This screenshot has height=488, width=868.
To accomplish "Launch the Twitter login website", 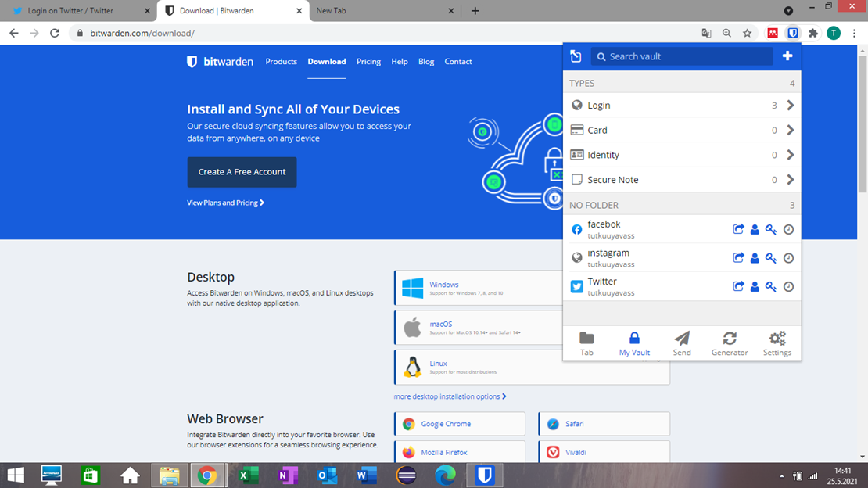I will [x=738, y=286].
